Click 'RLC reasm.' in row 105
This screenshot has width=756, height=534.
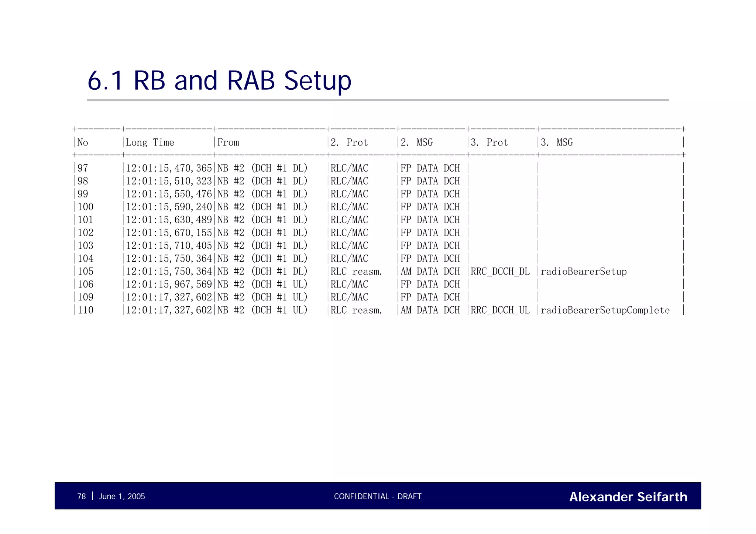[x=356, y=272]
